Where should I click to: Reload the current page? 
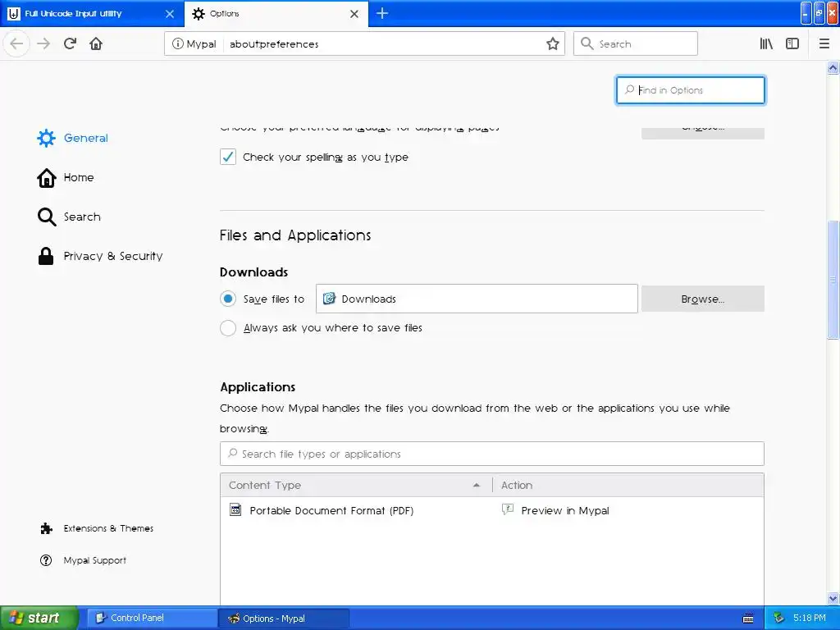[x=70, y=43]
